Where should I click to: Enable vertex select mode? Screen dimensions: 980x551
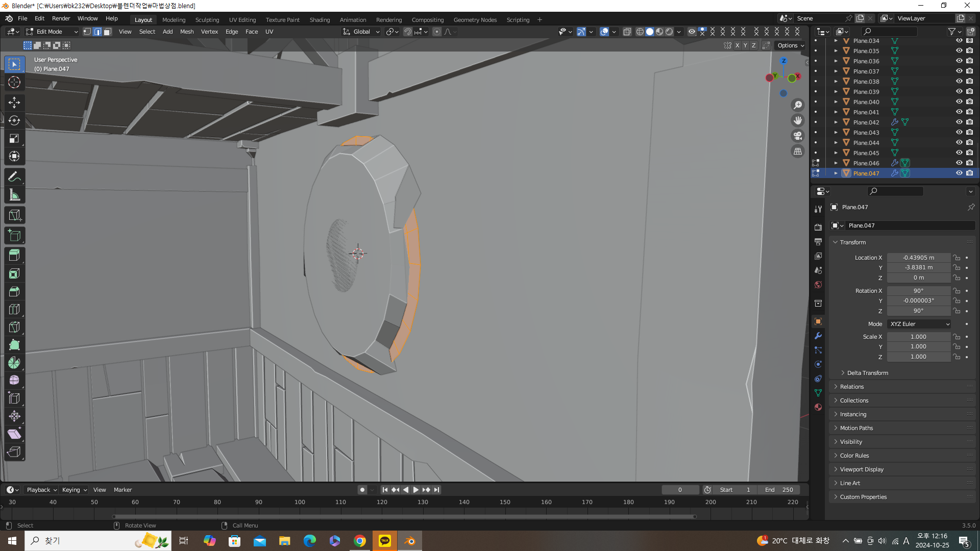87,32
